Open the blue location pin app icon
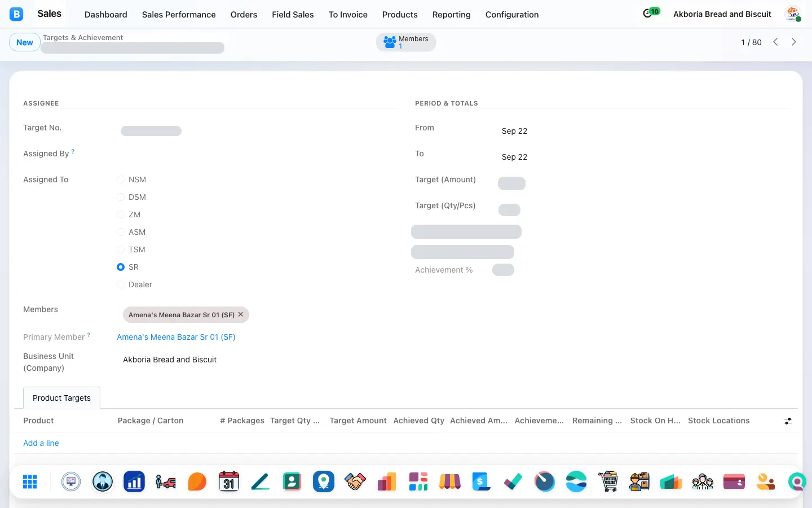This screenshot has width=812, height=508. click(324, 481)
